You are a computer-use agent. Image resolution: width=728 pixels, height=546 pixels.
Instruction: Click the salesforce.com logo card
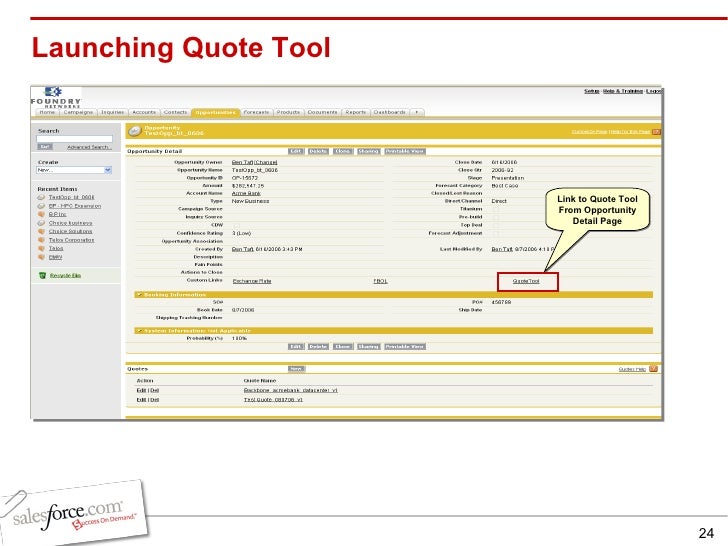coord(74,514)
